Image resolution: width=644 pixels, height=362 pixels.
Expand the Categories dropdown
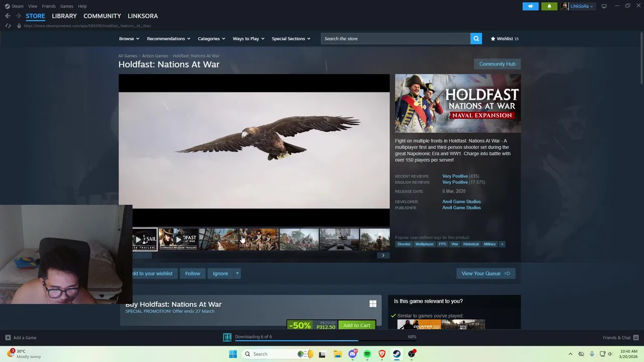tap(211, 39)
